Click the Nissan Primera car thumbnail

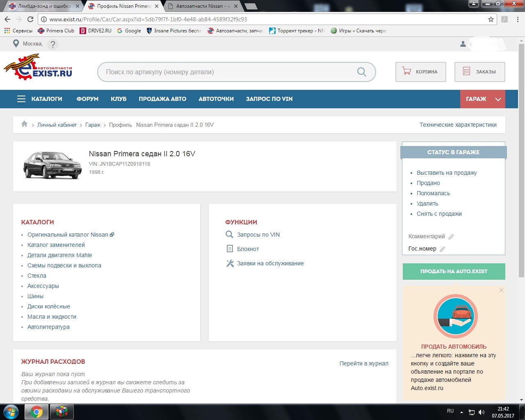(52, 165)
